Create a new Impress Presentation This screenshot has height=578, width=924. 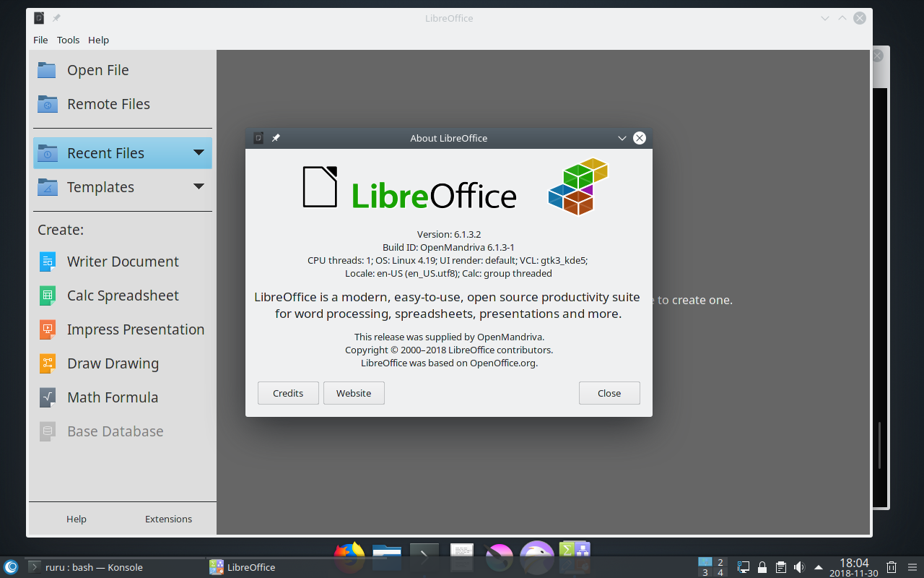pos(123,329)
